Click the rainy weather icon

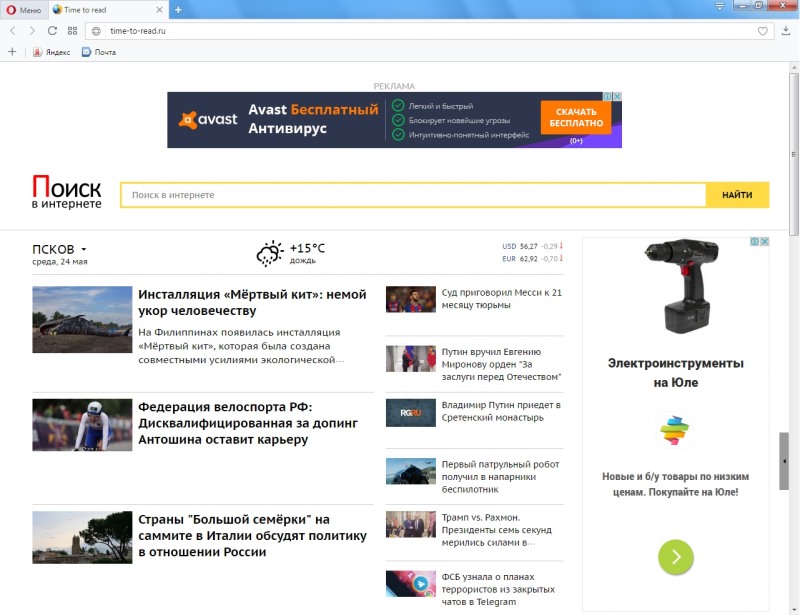[269, 253]
